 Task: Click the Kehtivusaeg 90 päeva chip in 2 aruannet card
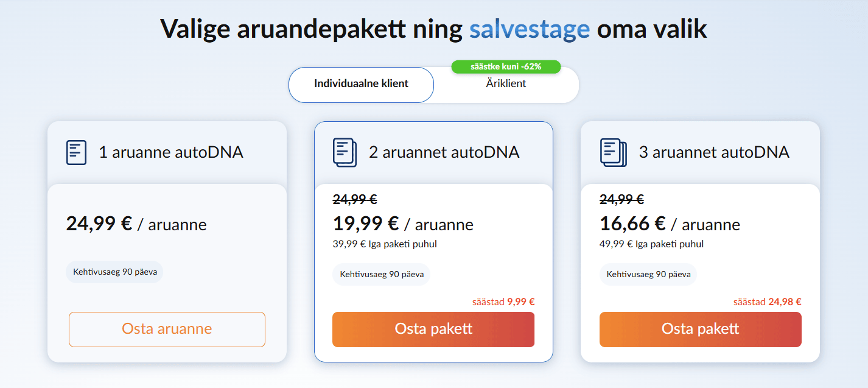[381, 274]
